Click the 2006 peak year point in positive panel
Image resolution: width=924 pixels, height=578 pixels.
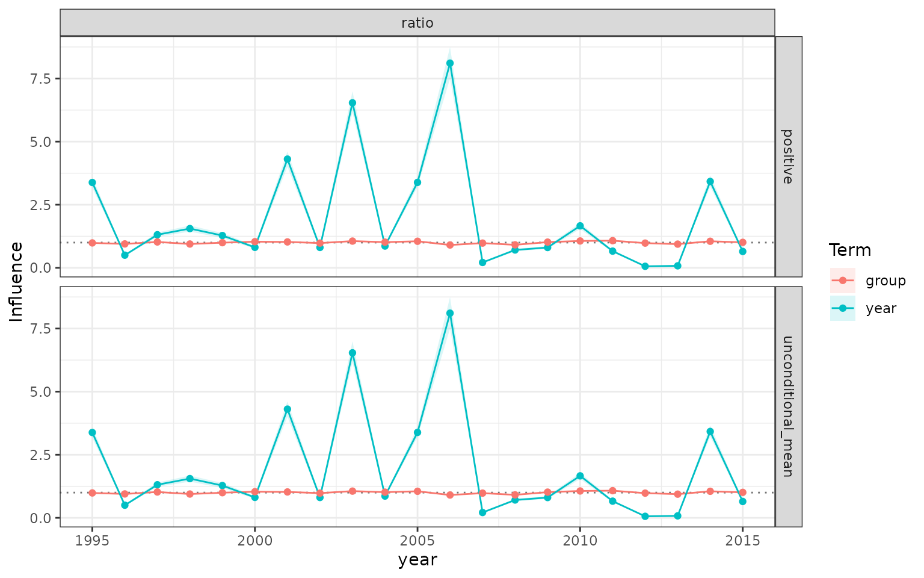click(x=450, y=63)
